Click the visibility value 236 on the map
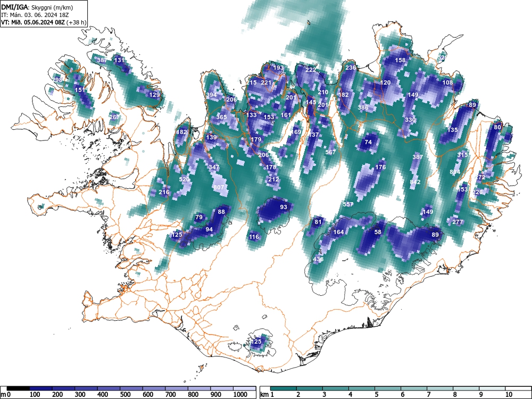This screenshot has width=532, height=399. pos(351,68)
